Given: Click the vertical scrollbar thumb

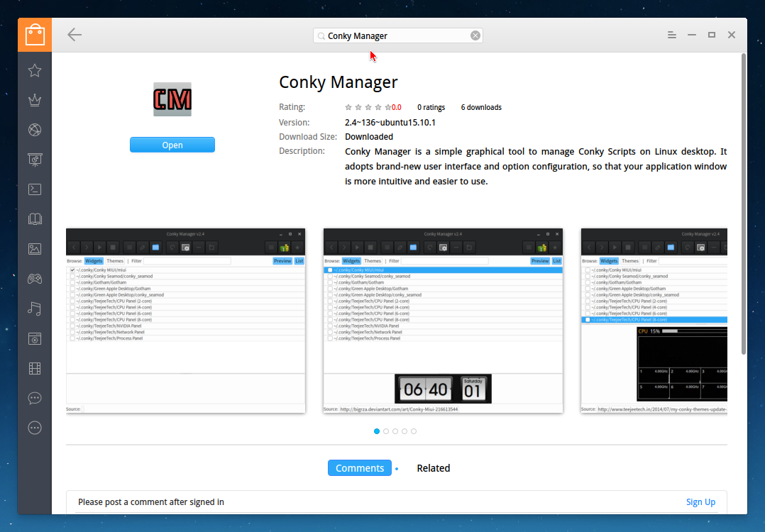Looking at the screenshot, I should pos(744,204).
